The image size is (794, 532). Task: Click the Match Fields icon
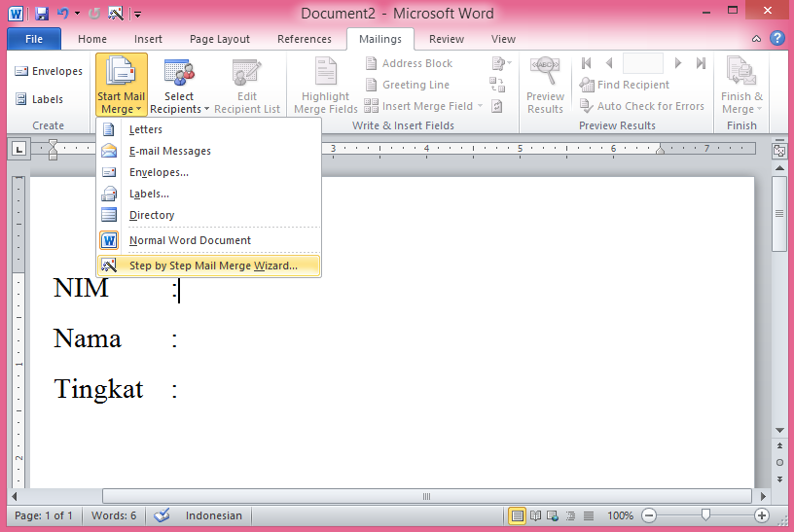point(497,85)
